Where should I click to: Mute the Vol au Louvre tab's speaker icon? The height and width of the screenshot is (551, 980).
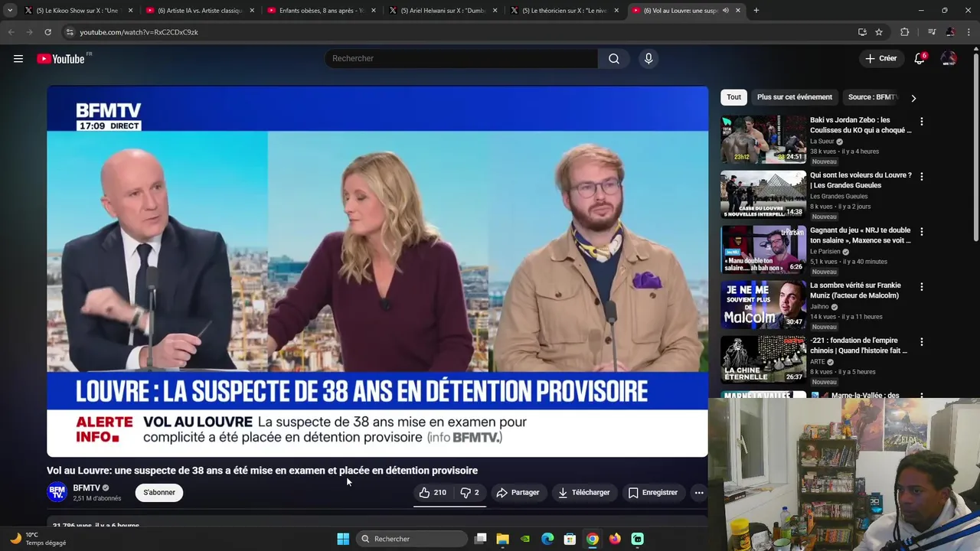[x=725, y=11]
